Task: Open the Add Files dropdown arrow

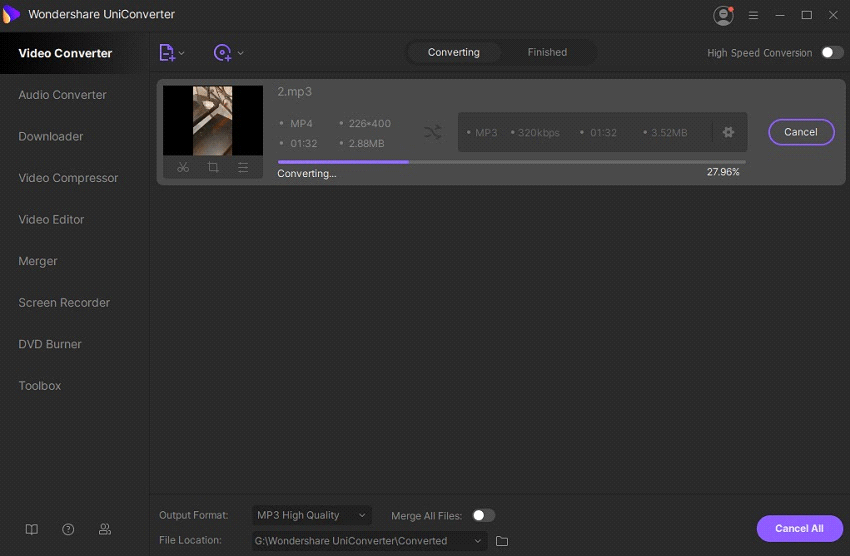Action: [x=182, y=53]
